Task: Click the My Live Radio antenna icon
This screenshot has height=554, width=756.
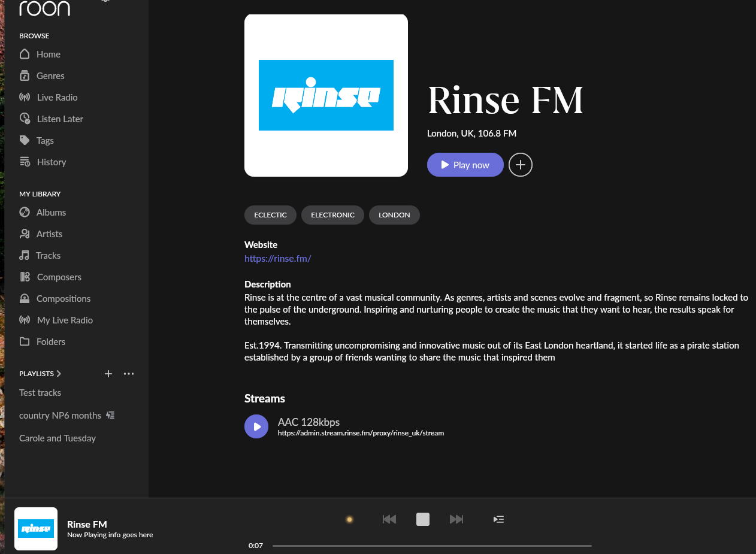Action: pos(25,320)
